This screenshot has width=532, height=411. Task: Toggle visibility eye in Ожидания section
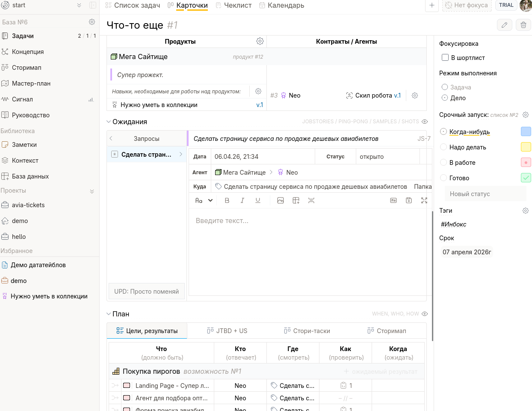(x=425, y=122)
